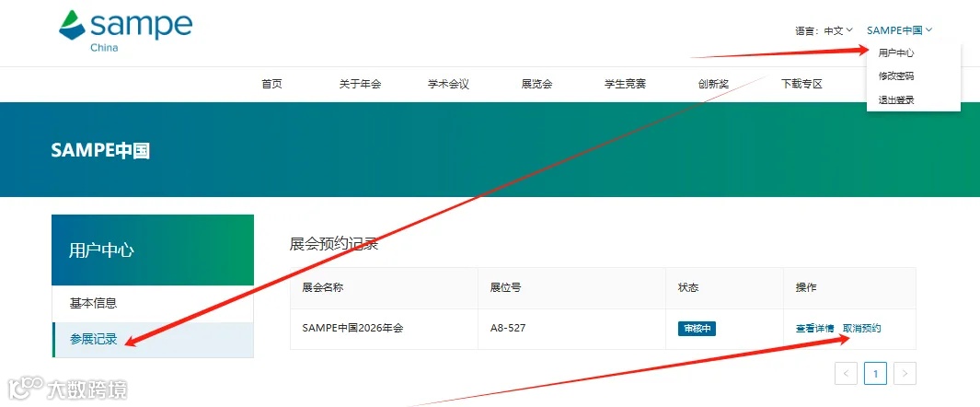Click 取消预约 to cancel the booking
980x407 pixels.
click(x=862, y=328)
